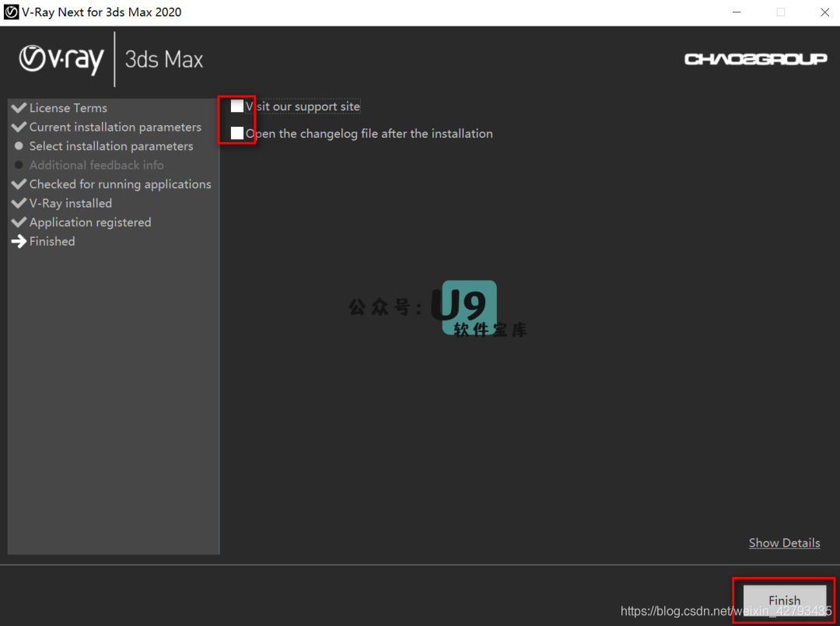Select 'Select installation parameters' step

pos(111,146)
